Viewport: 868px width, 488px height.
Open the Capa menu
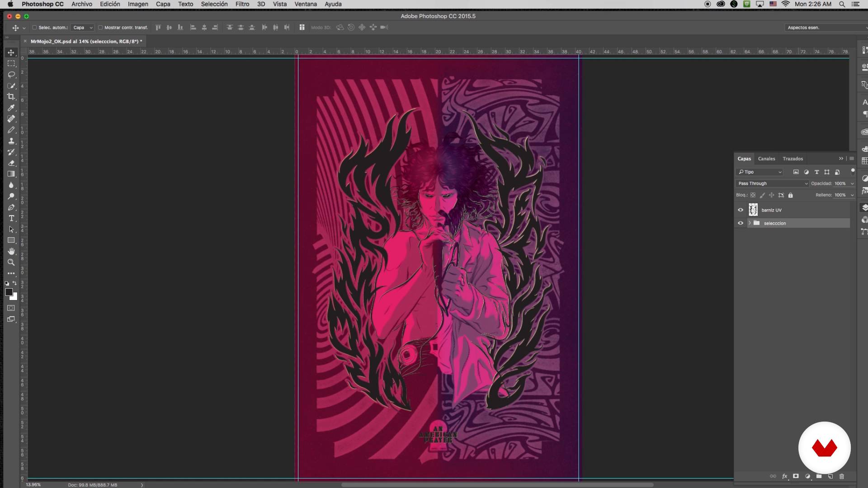point(163,4)
